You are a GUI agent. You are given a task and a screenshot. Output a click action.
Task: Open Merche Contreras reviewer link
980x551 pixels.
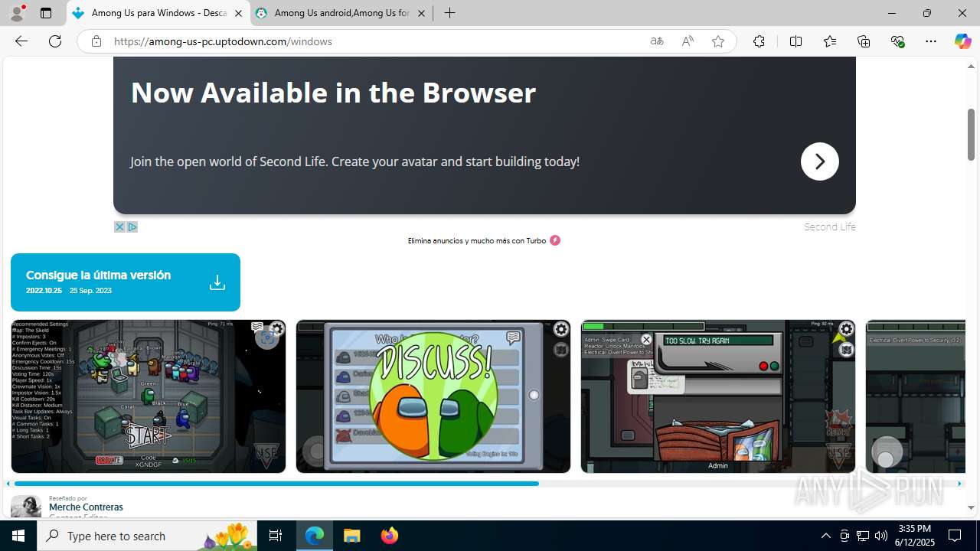(86, 507)
